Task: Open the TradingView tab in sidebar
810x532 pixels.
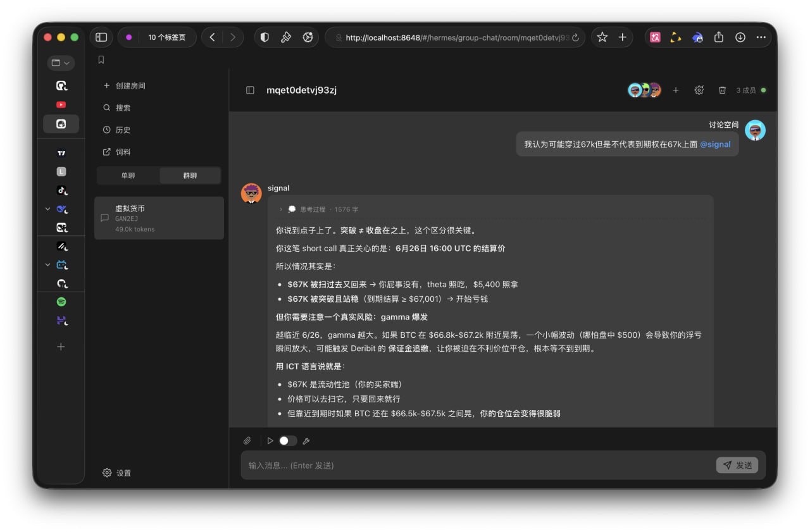Action: [x=61, y=152]
